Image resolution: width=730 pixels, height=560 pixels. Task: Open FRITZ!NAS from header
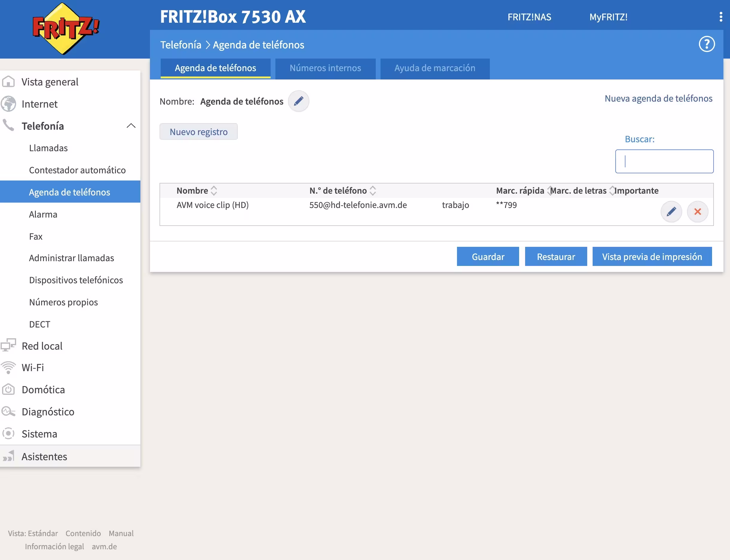pyautogui.click(x=529, y=17)
